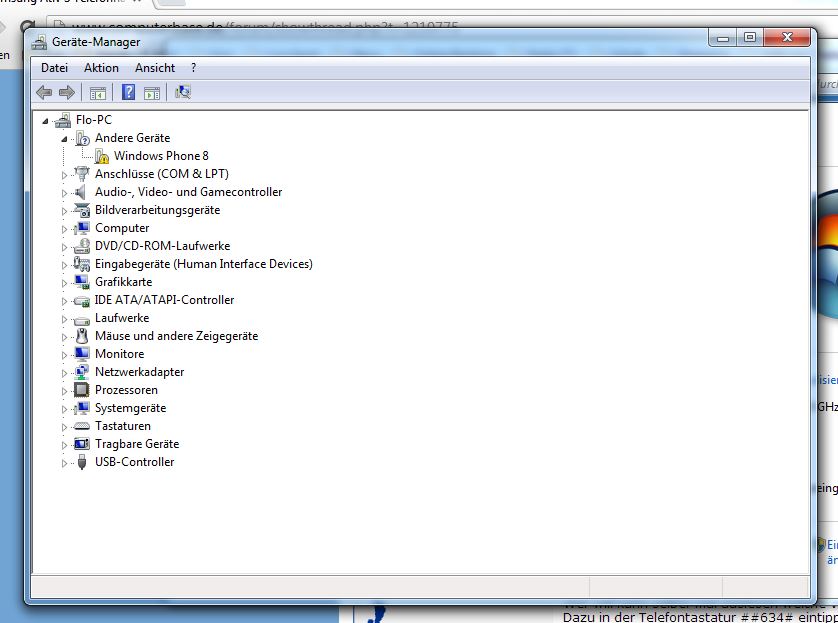Close the Geräte-Manager window
This screenshot has width=838, height=623.
click(x=787, y=37)
